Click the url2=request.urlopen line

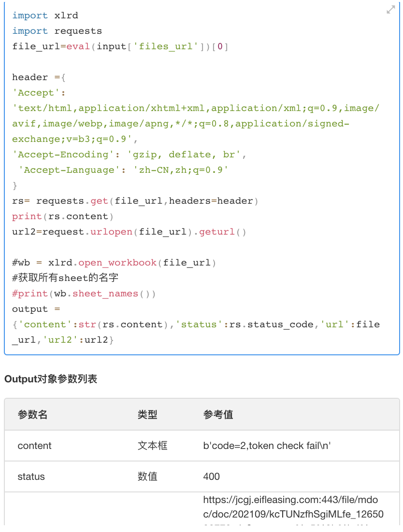pyautogui.click(x=129, y=232)
